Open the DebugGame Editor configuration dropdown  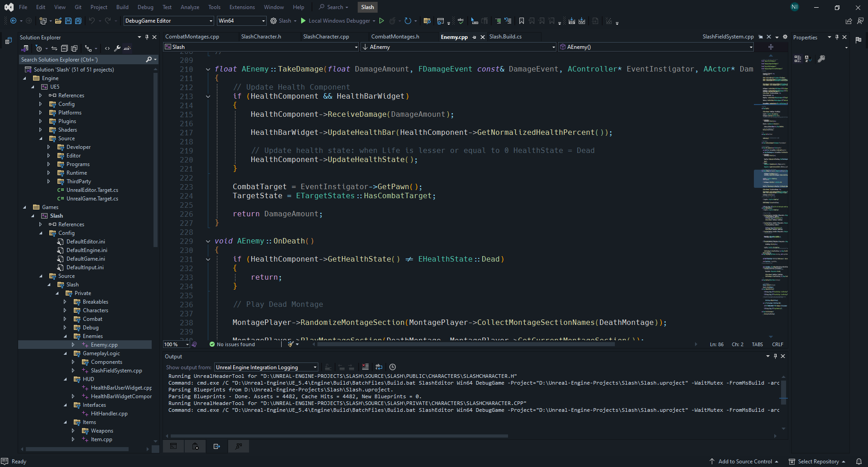pyautogui.click(x=168, y=21)
